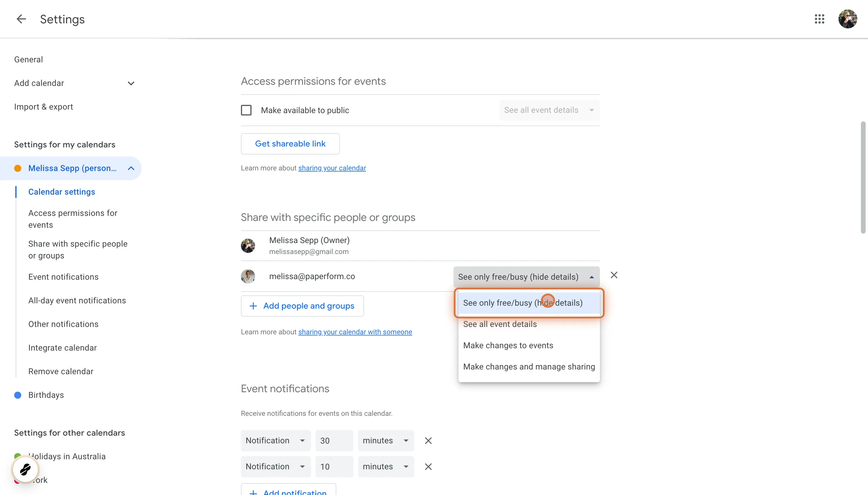
Task: Open Notification type dropdown in 10-minute row
Action: click(276, 466)
